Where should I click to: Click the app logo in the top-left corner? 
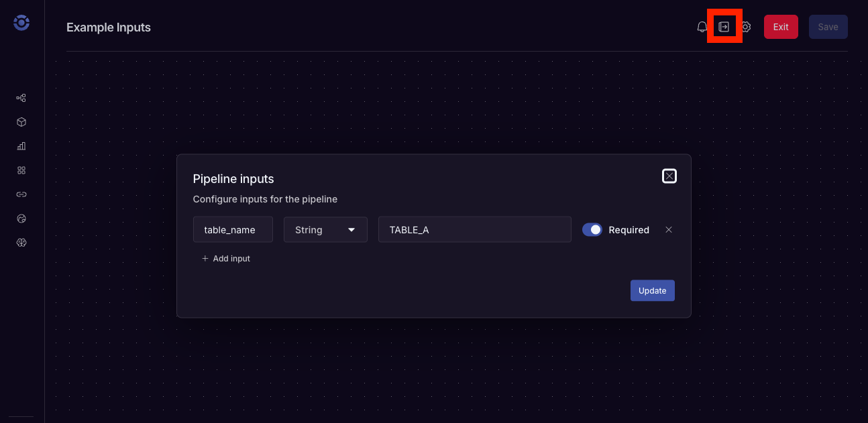(21, 22)
